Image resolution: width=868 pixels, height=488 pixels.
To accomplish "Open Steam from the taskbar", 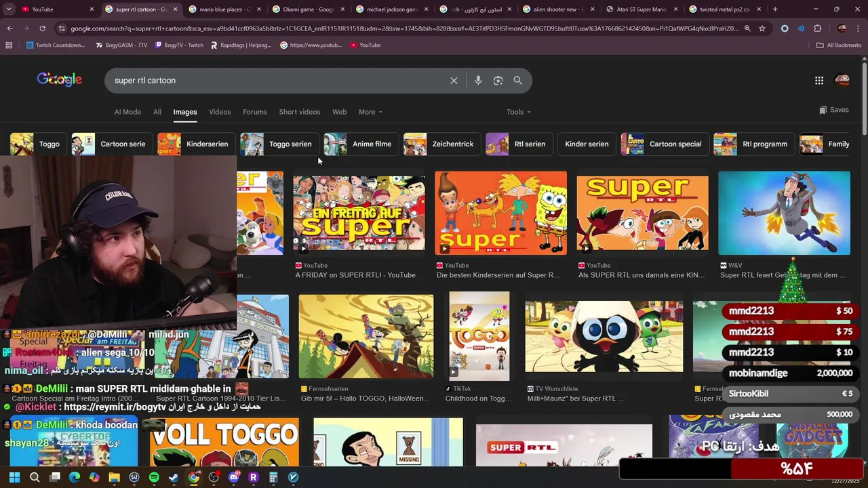I will tap(174, 477).
